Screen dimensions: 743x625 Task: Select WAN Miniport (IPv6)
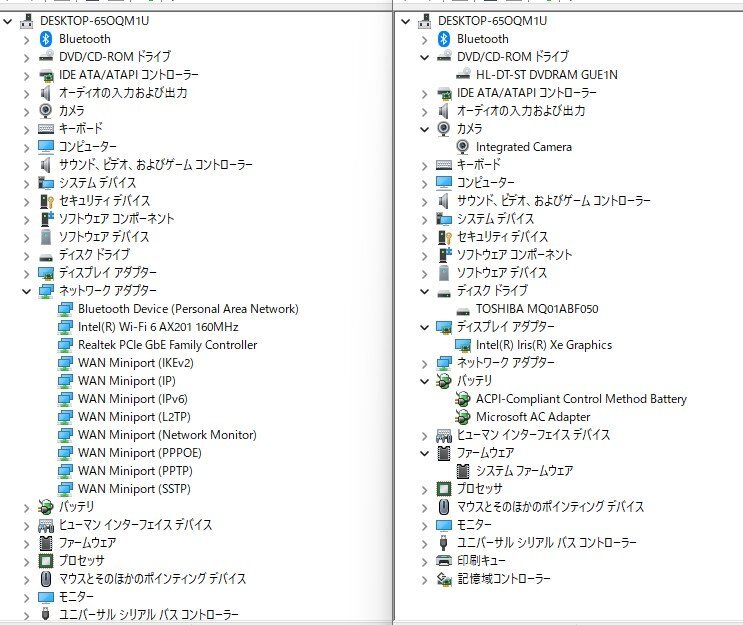pos(133,399)
